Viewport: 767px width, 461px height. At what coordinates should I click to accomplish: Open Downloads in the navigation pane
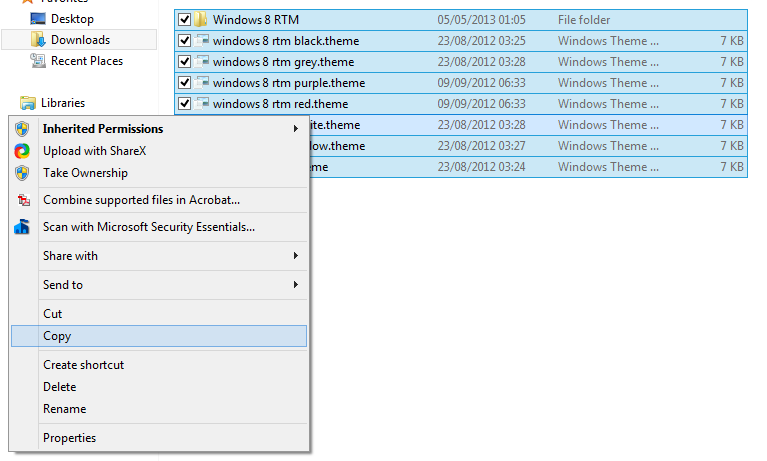[81, 40]
